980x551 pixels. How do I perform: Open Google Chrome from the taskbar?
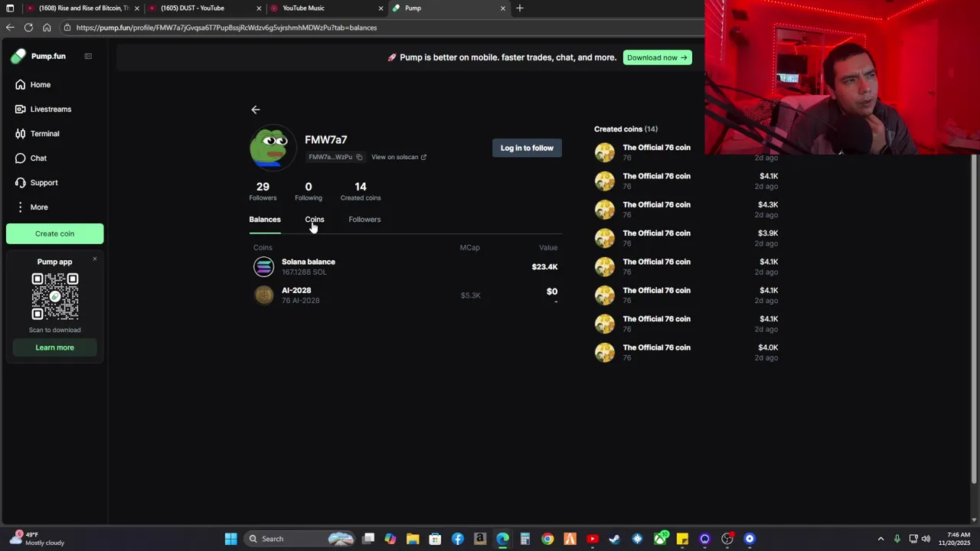(x=547, y=539)
